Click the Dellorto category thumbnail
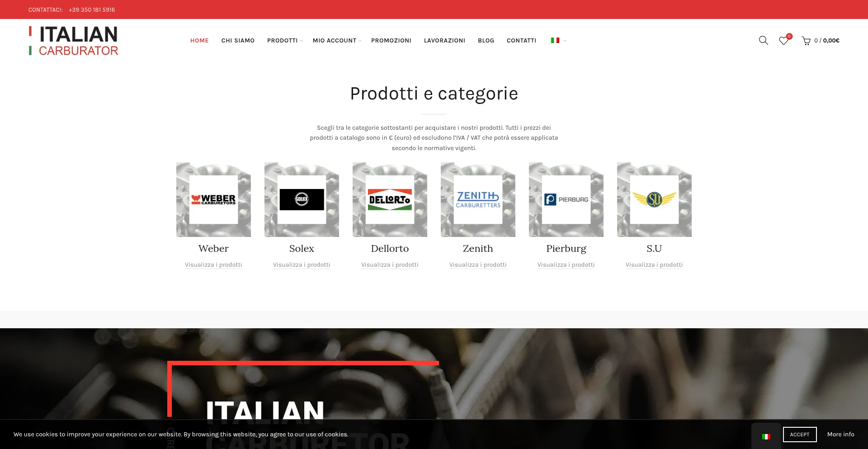 (390, 199)
